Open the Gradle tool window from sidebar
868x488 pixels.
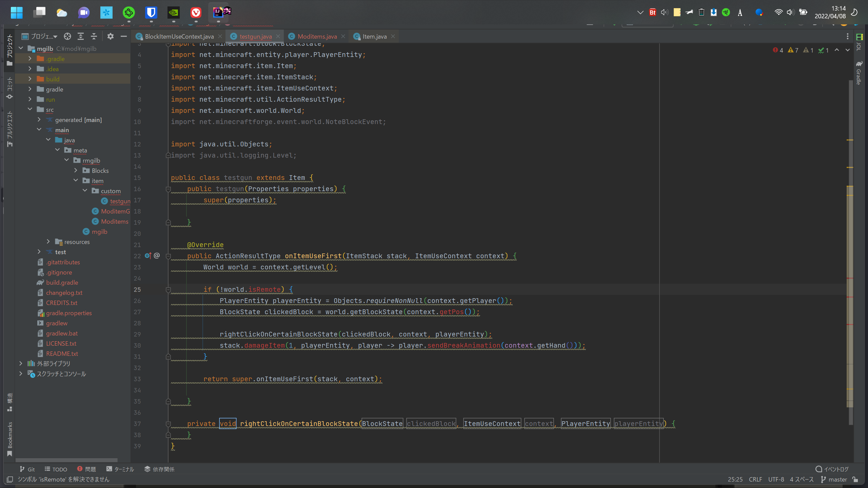click(x=859, y=73)
